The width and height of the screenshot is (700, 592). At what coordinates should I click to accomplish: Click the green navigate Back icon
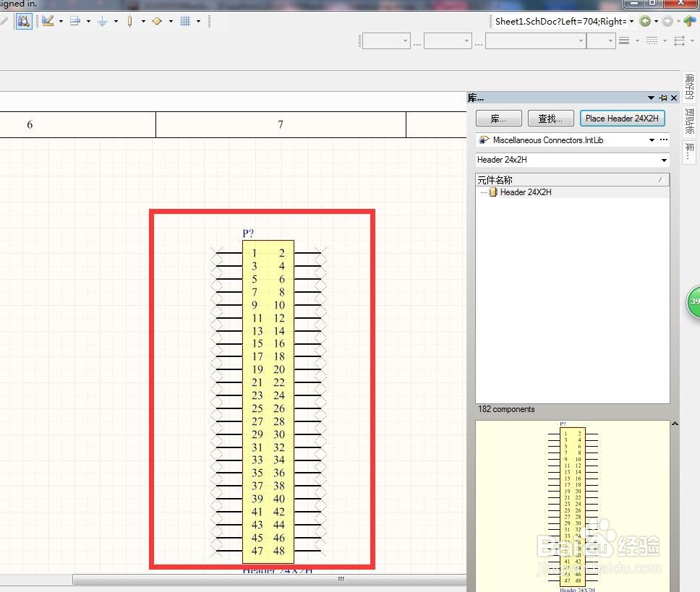(x=644, y=21)
